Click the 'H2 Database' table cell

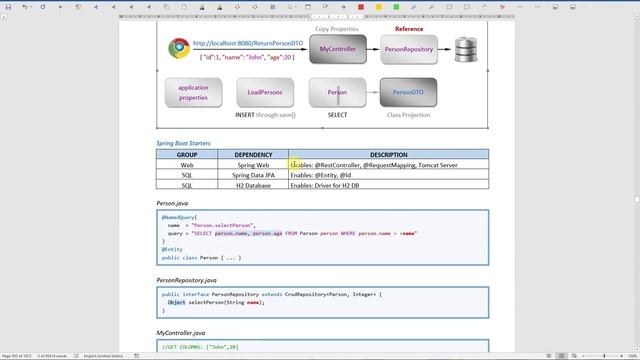253,185
